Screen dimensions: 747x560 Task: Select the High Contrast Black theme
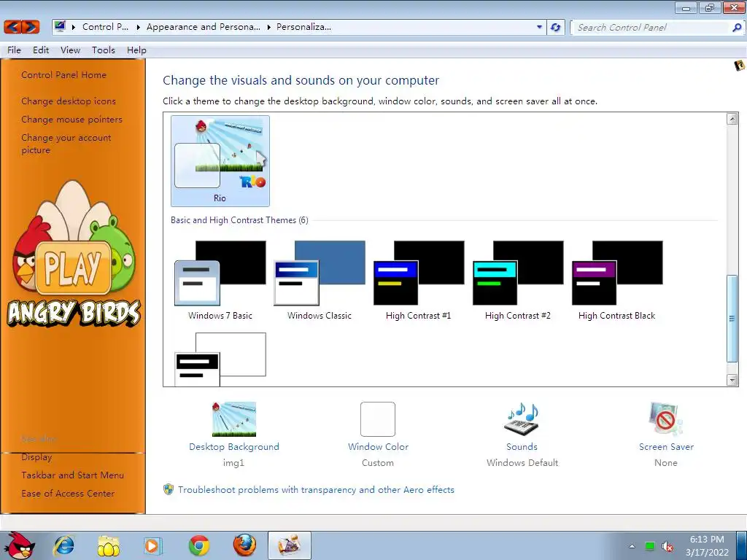(616, 281)
